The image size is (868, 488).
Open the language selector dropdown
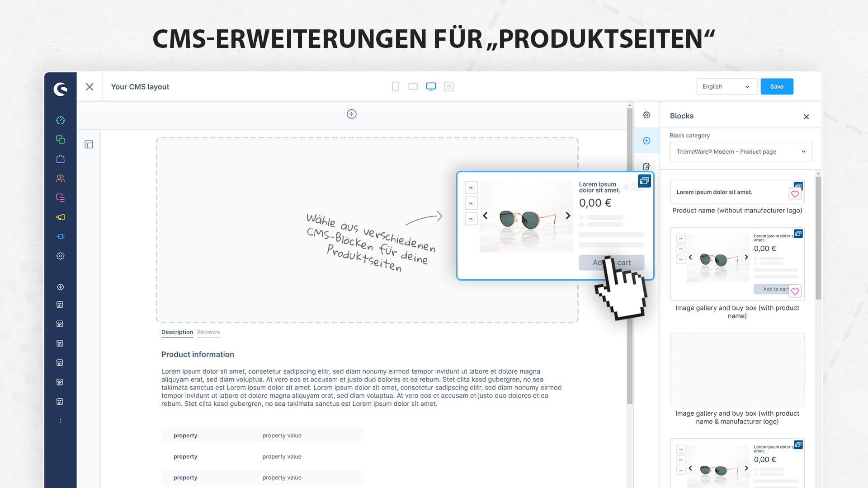point(726,86)
